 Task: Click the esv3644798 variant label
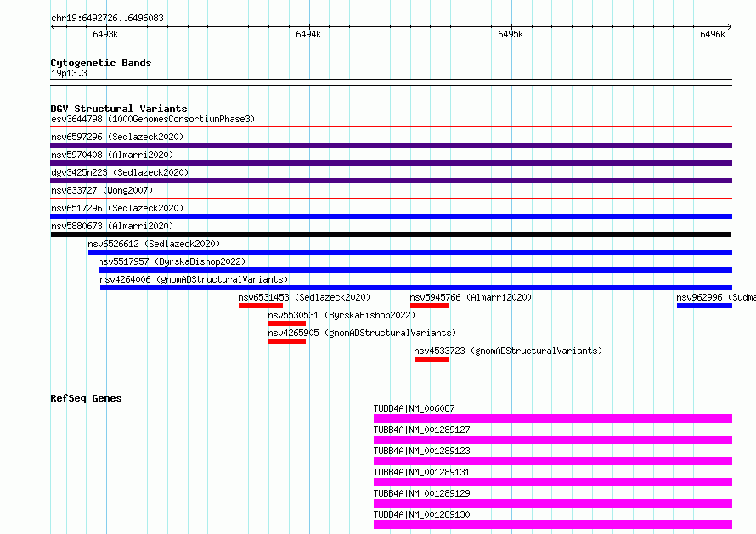tap(153, 119)
